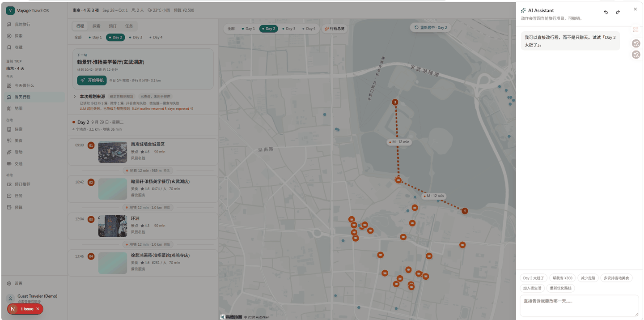This screenshot has height=320, width=644.
Task: Switch to the 行程 tab
Action: point(80,26)
